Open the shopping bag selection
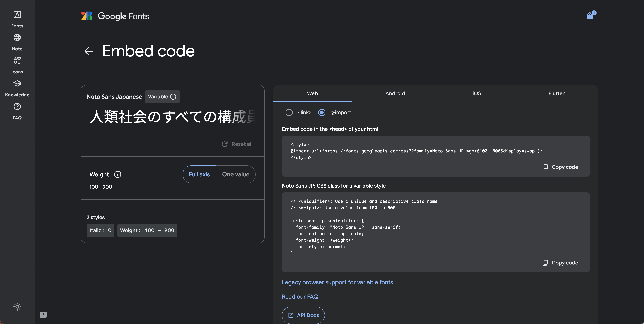 [591, 15]
